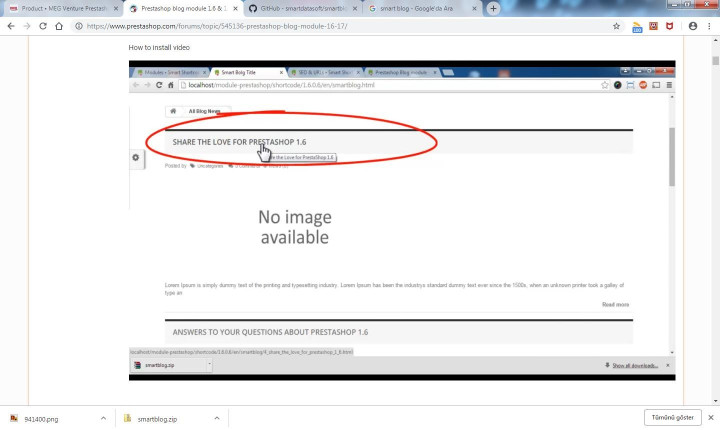Click the page vertical scrollbar thumb
This screenshot has width=720, height=430.
coord(715,60)
